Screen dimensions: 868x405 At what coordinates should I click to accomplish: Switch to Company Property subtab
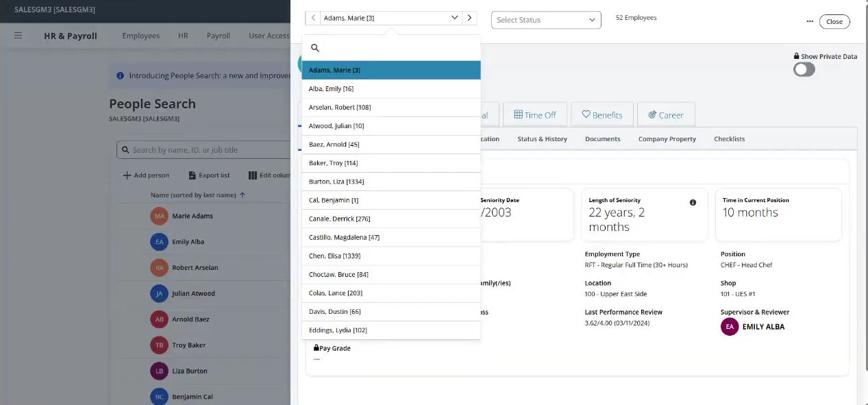click(667, 139)
